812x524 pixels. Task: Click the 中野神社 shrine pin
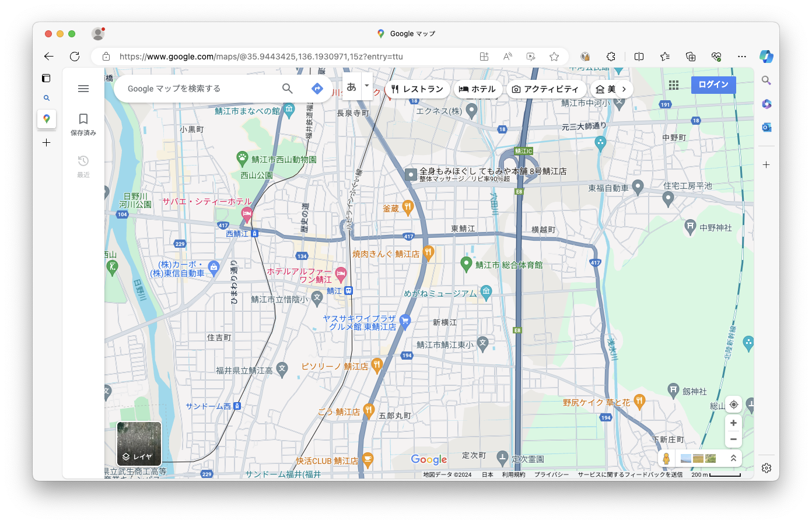[x=690, y=226]
